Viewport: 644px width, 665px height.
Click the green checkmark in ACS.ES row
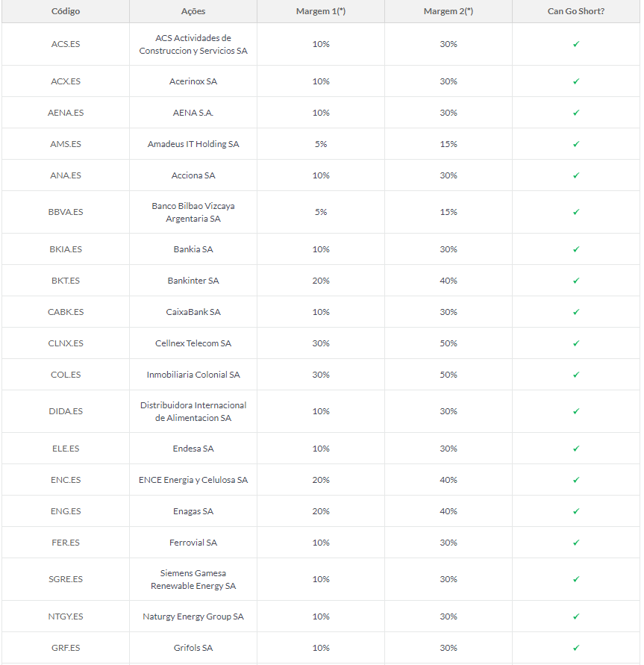pyautogui.click(x=576, y=44)
